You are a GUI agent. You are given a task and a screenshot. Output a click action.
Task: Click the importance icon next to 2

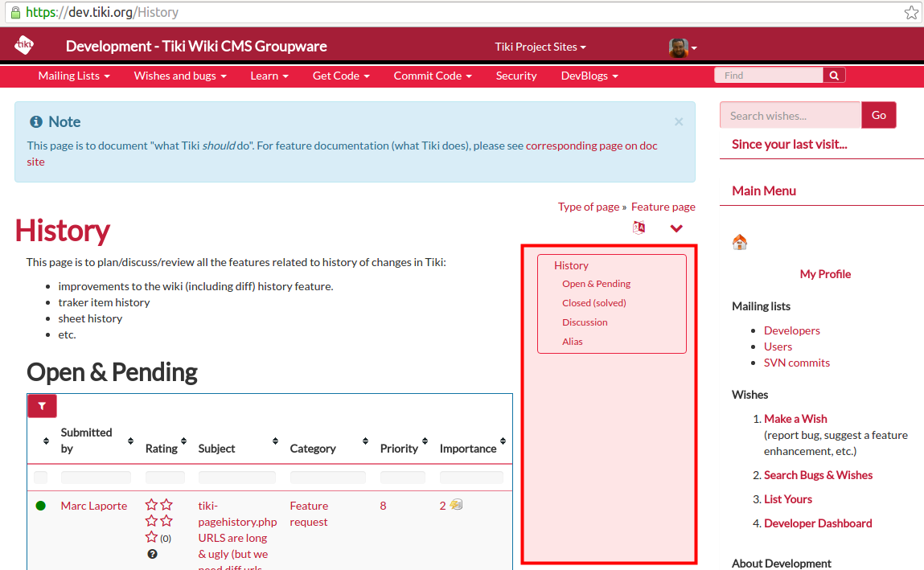tap(456, 505)
